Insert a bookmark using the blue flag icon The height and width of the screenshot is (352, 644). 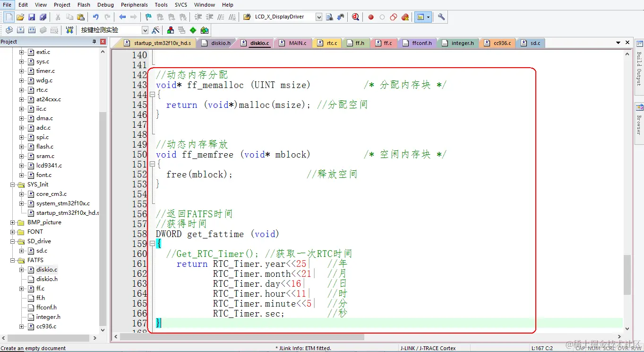pos(148,17)
